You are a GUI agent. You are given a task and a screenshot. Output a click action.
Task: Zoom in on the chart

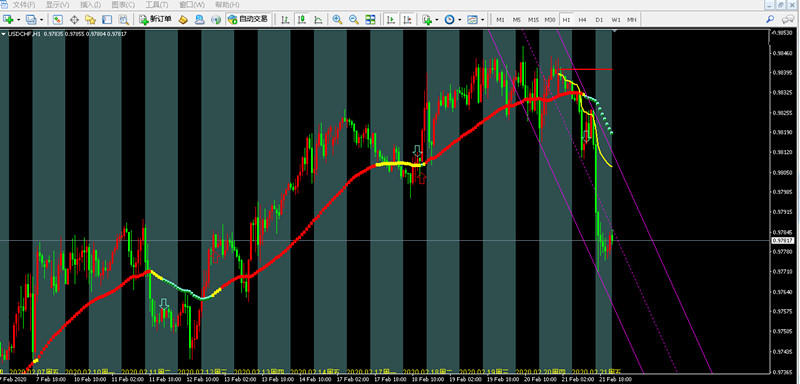point(337,19)
